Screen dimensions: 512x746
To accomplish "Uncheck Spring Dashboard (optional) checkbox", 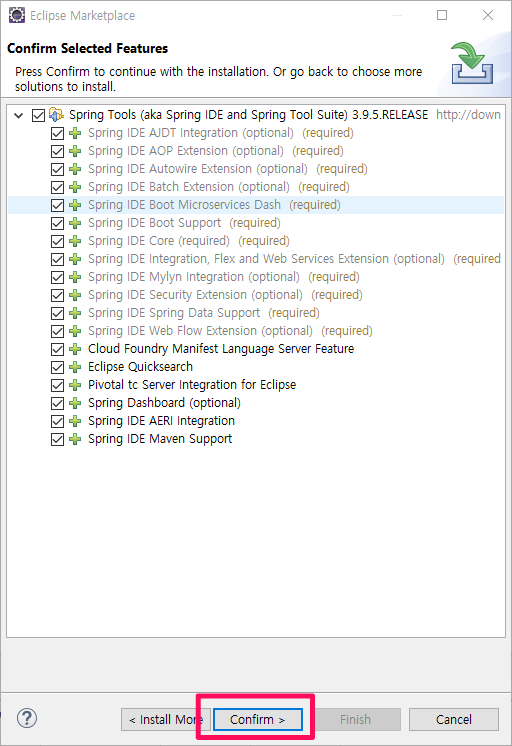I will [x=57, y=403].
